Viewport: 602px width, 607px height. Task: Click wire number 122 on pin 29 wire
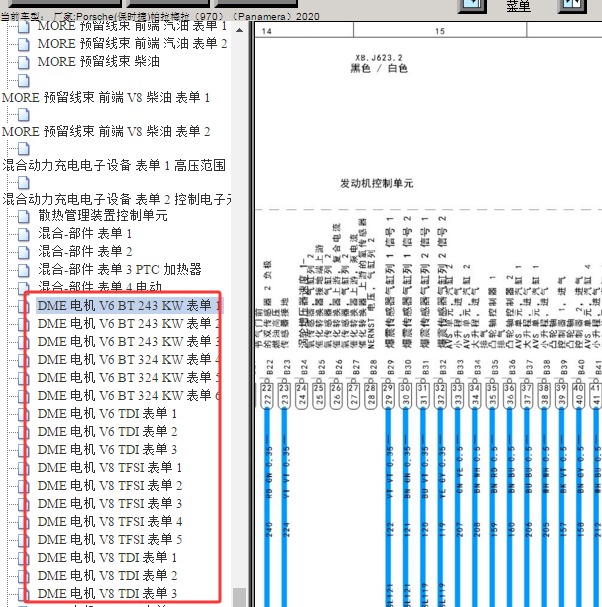pos(390,530)
